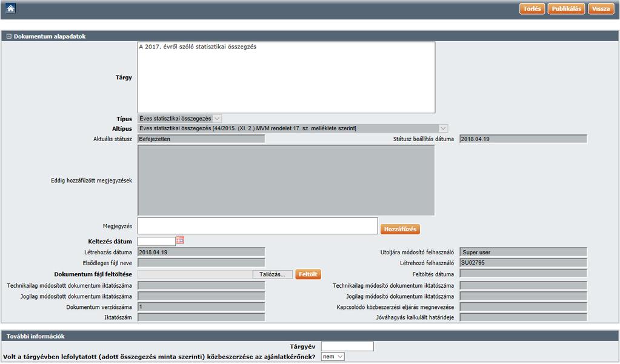This screenshot has height=364, width=620.
Task: Click the Utoljára módosító felhasználó field
Action: pyautogui.click(x=523, y=252)
